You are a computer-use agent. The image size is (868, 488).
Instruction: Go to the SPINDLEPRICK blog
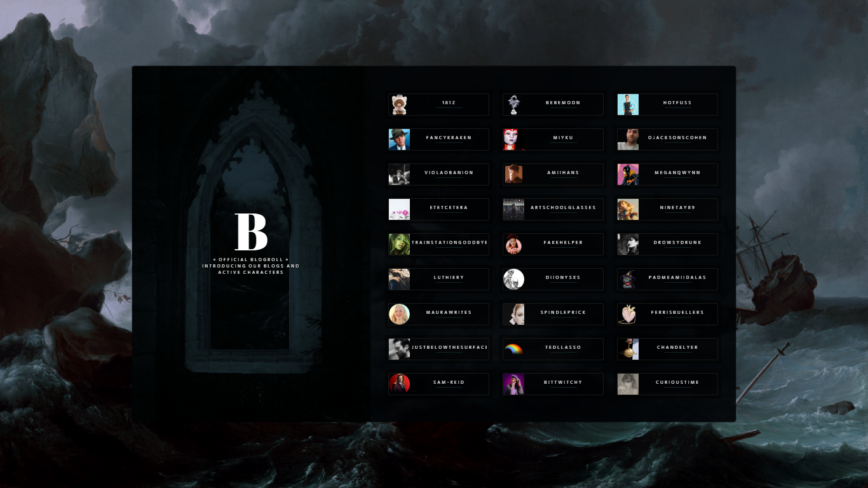tap(563, 313)
